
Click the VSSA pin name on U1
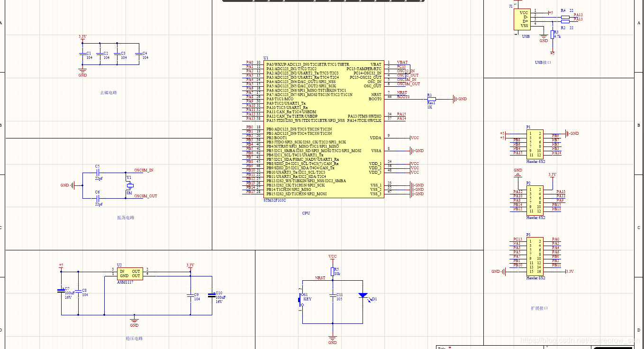pos(376,151)
